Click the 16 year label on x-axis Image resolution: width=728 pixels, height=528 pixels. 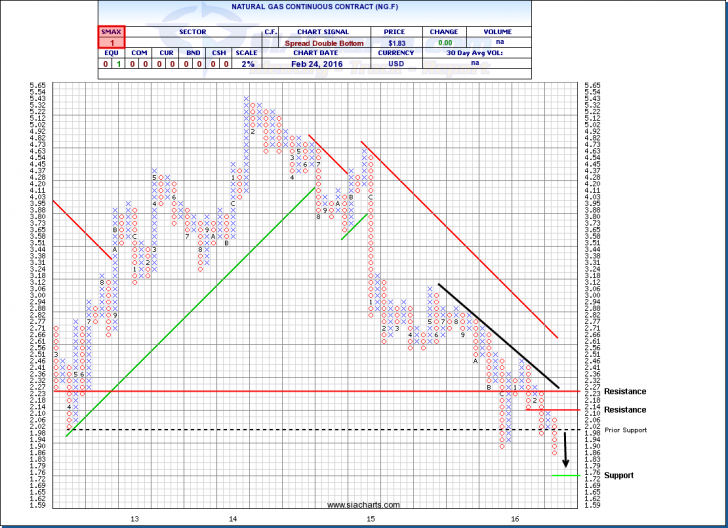(514, 519)
